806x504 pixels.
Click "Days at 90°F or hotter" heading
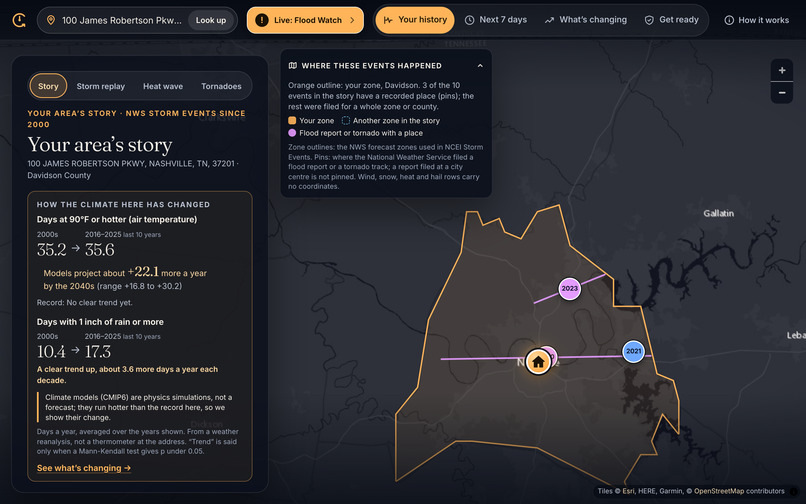click(117, 220)
